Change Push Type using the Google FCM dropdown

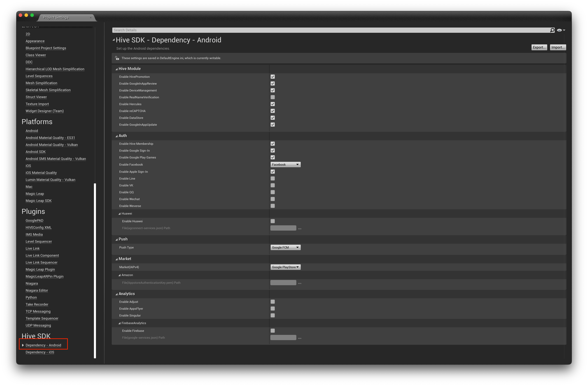pos(285,247)
